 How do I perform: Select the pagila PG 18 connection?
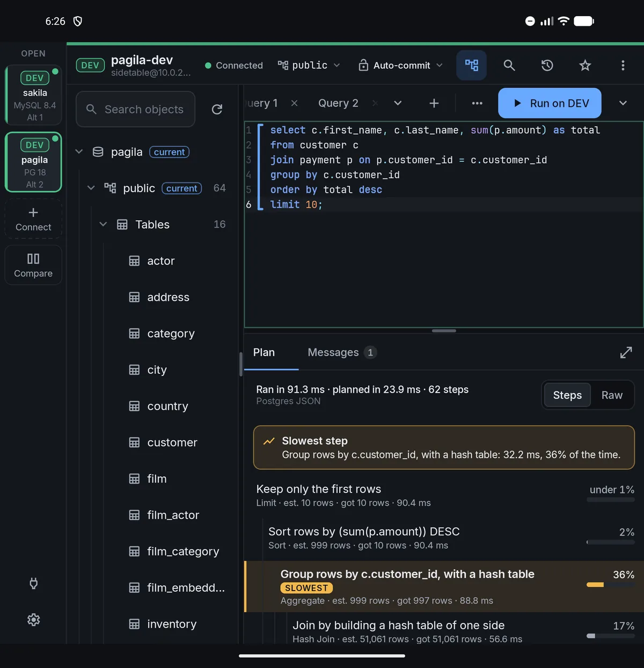34,162
